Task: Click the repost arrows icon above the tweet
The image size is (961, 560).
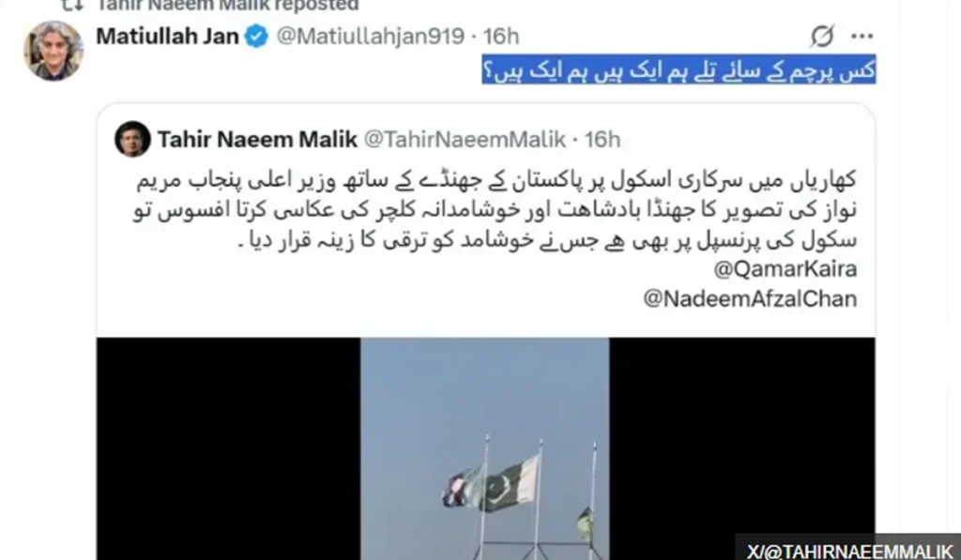Action: pos(73,6)
